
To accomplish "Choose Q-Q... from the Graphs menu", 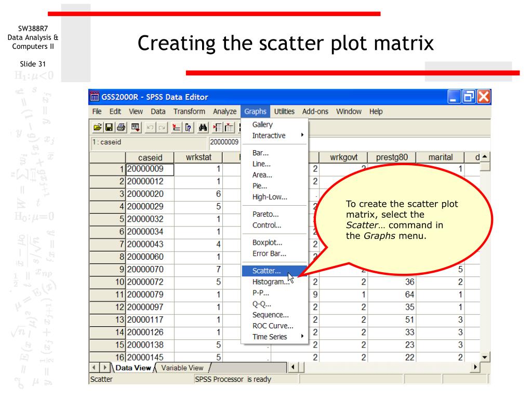I will click(x=274, y=304).
